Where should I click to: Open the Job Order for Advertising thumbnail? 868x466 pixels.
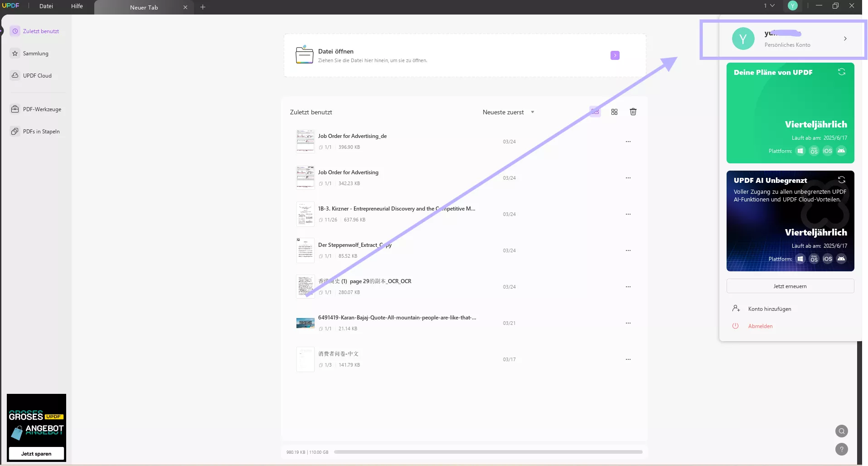[x=305, y=177]
